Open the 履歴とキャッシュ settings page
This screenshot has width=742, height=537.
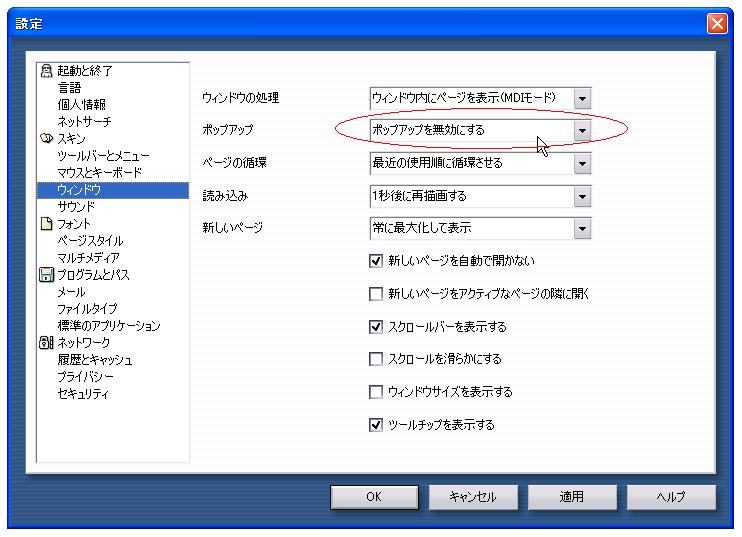95,360
